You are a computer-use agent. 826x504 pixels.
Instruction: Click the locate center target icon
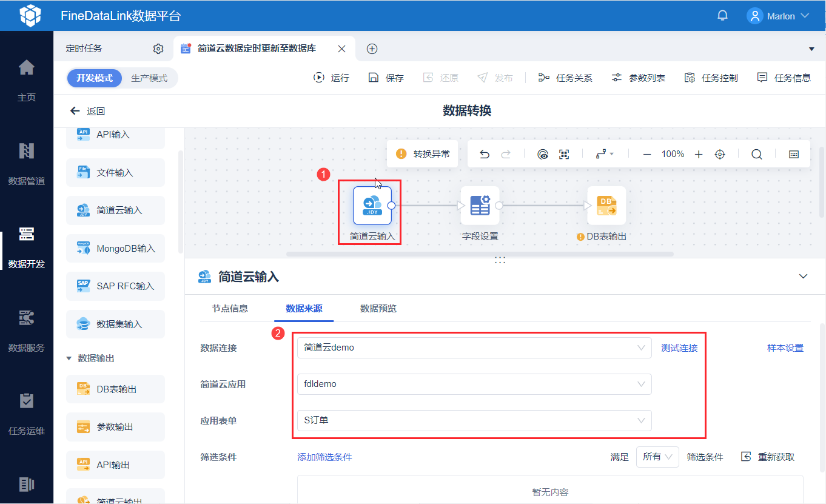click(720, 154)
